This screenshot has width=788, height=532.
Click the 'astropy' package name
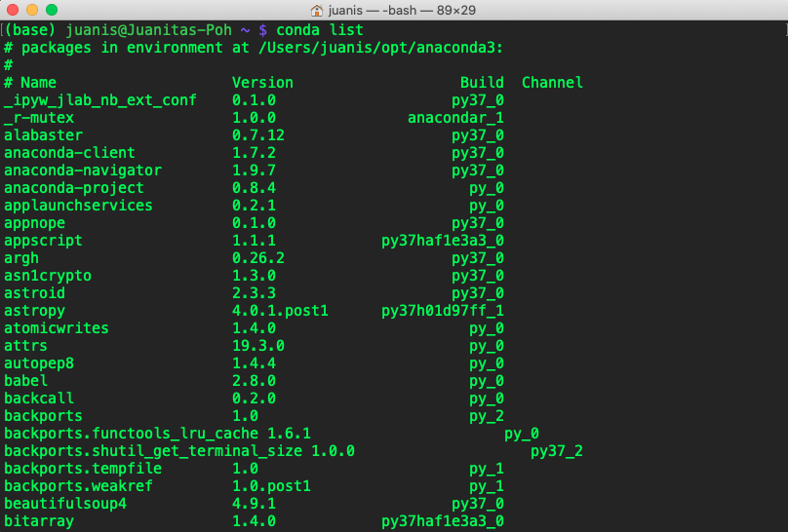click(34, 311)
